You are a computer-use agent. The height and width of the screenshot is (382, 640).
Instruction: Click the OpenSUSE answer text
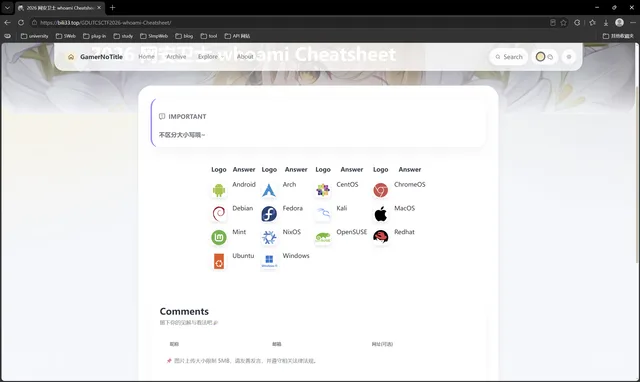351,232
